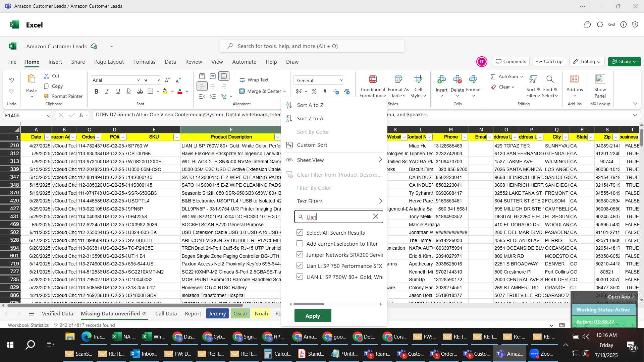Viewport: 644px width, 362px height.
Task: Open the number format dropdown showing General
Action: point(341,80)
